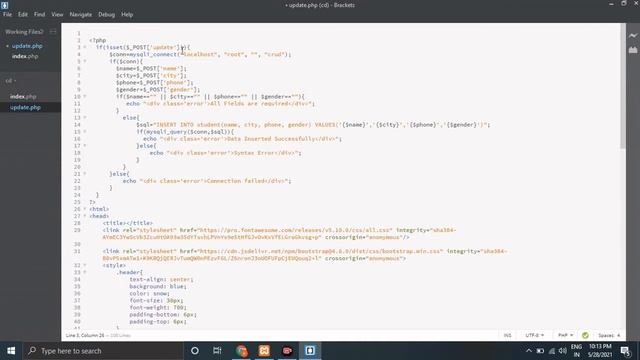Click the green lint status checkmark icon
Image resolution: width=640 pixels, height=360 pixels.
pos(585,335)
